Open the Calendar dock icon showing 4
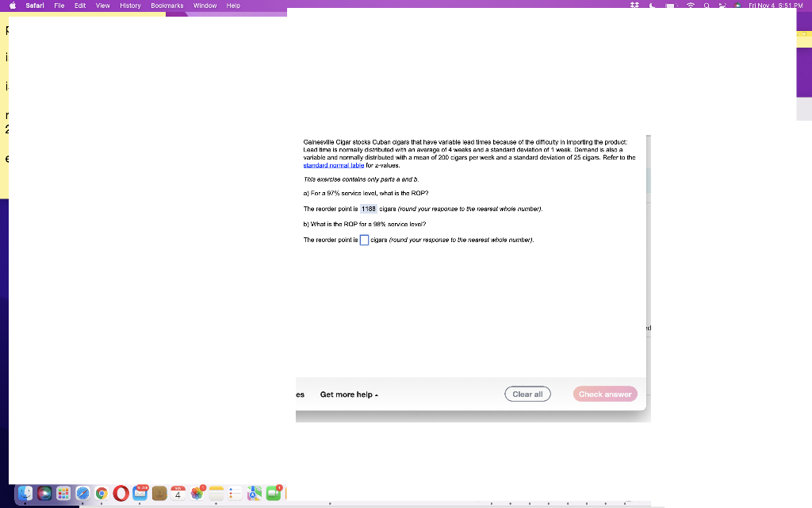The image size is (812, 508). point(178,493)
